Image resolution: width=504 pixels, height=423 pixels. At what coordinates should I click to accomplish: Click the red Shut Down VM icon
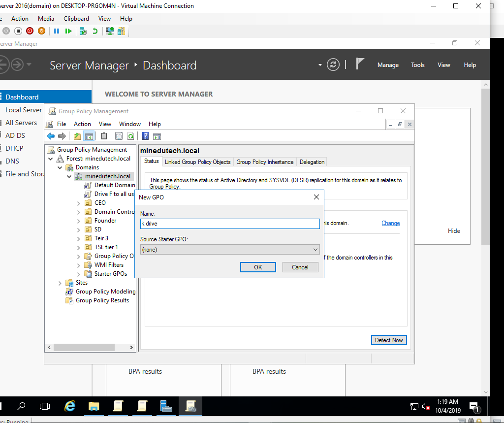[x=30, y=31]
